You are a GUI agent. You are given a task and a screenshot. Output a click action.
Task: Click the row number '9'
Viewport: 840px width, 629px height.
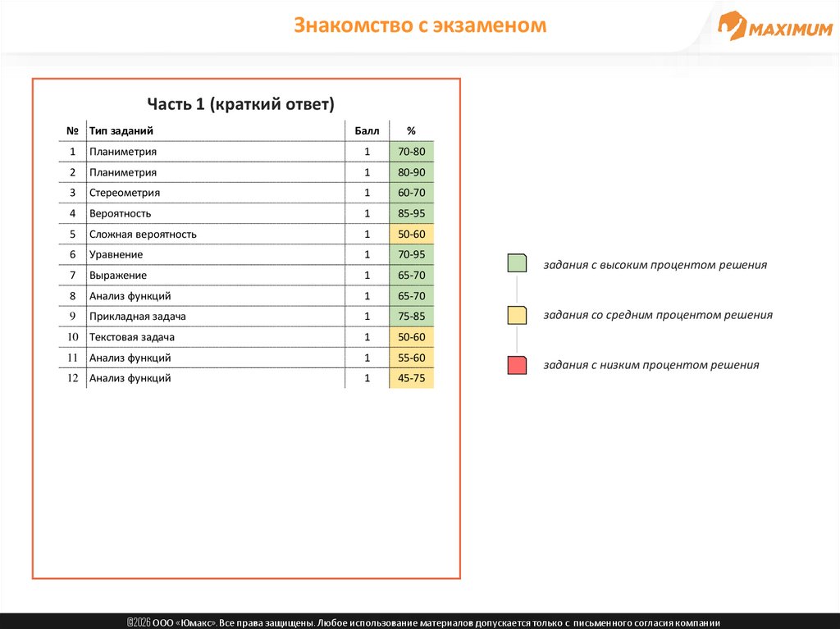click(72, 316)
